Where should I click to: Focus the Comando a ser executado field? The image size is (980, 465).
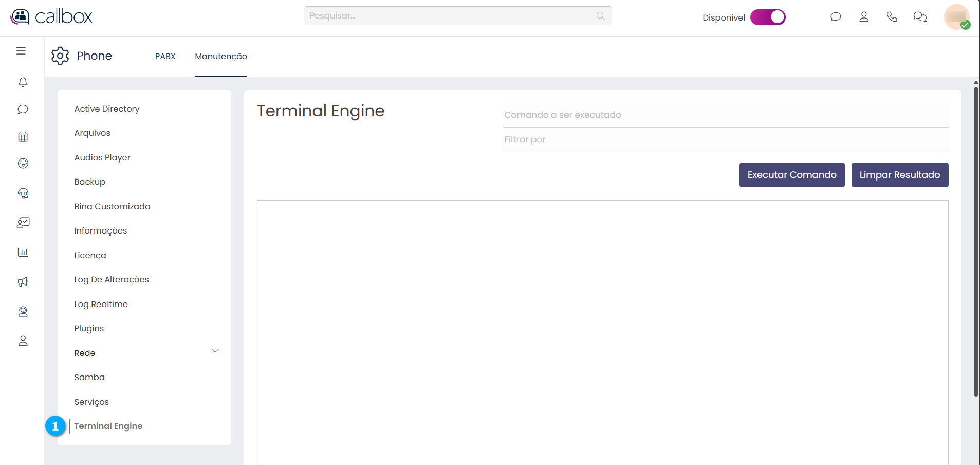[725, 115]
